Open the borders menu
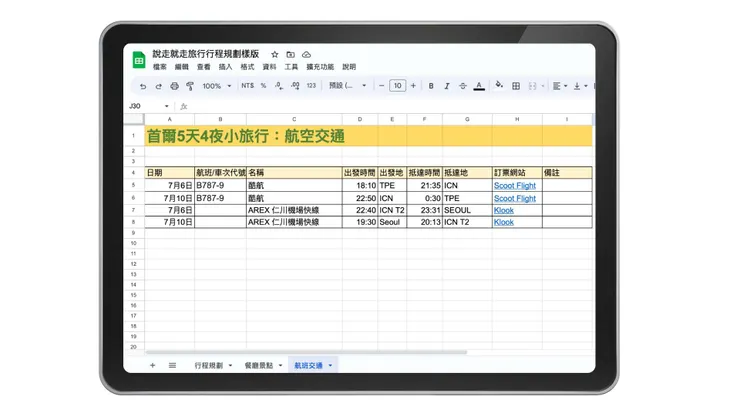 516,86
